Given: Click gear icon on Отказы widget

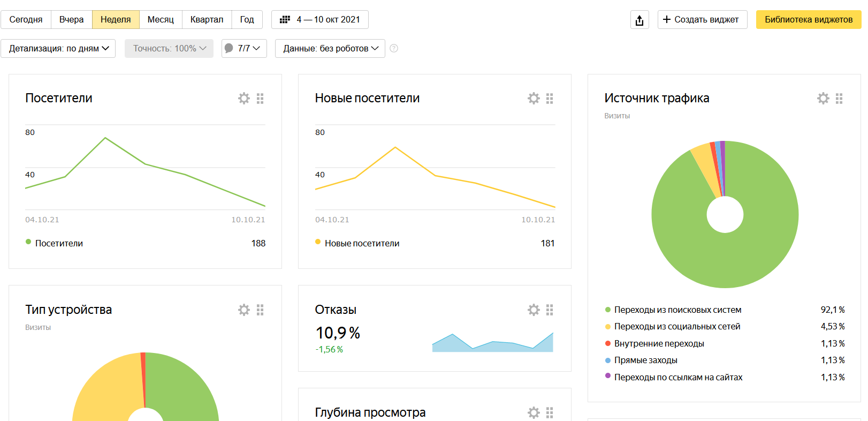Looking at the screenshot, I should click(534, 310).
